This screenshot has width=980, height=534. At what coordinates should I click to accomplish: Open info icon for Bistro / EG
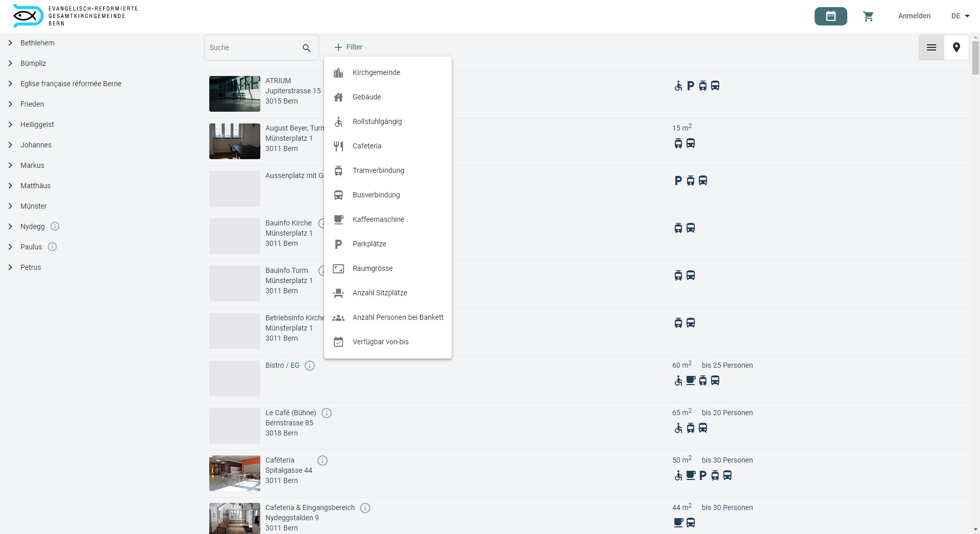[x=310, y=366]
